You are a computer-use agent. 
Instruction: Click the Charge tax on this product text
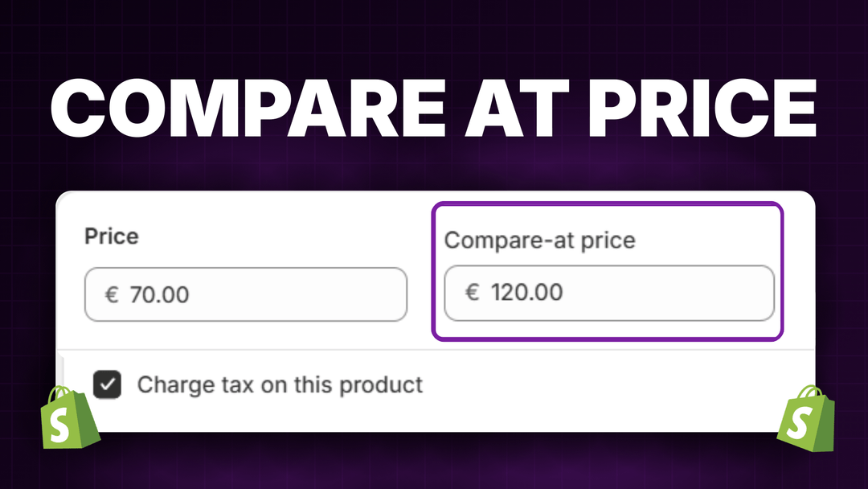pyautogui.click(x=280, y=384)
